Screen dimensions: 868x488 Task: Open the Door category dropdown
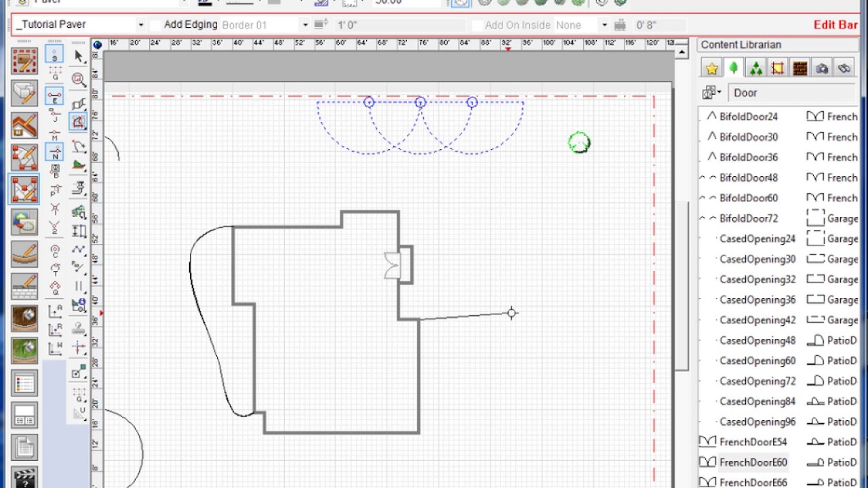791,93
